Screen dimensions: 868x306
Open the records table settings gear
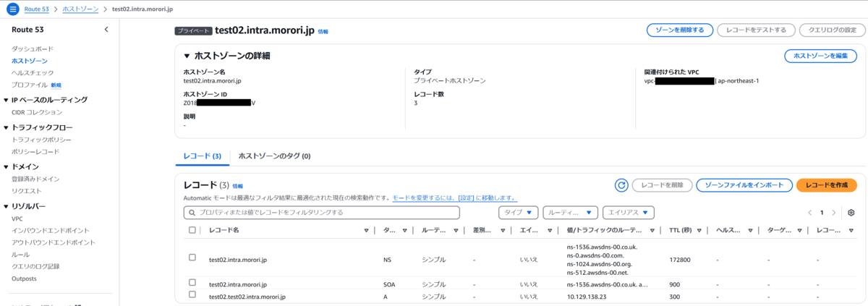pos(851,213)
